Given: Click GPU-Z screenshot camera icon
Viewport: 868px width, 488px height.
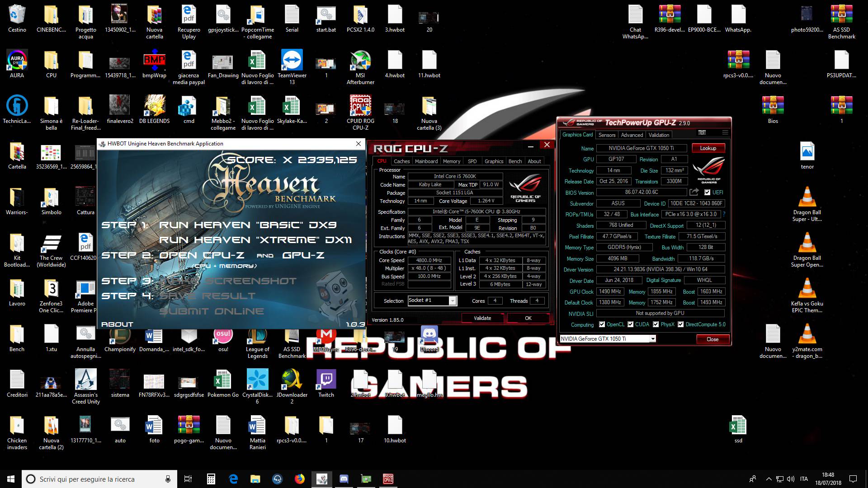Looking at the screenshot, I should 702,132.
